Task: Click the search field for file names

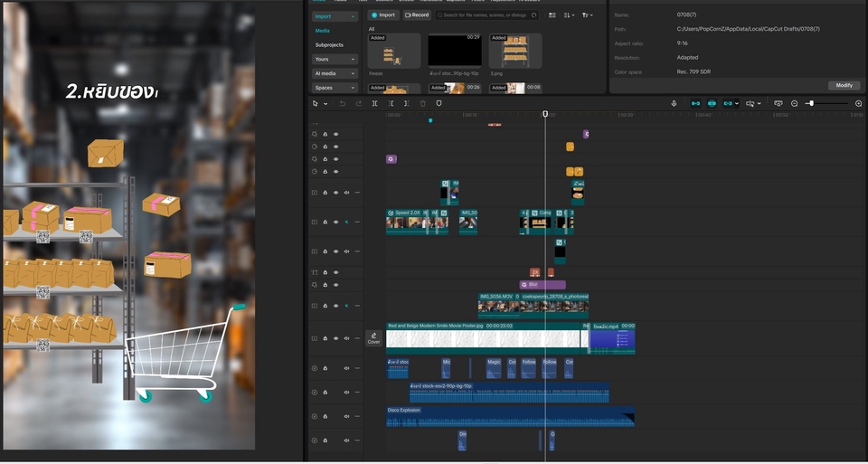Action: tap(484, 15)
